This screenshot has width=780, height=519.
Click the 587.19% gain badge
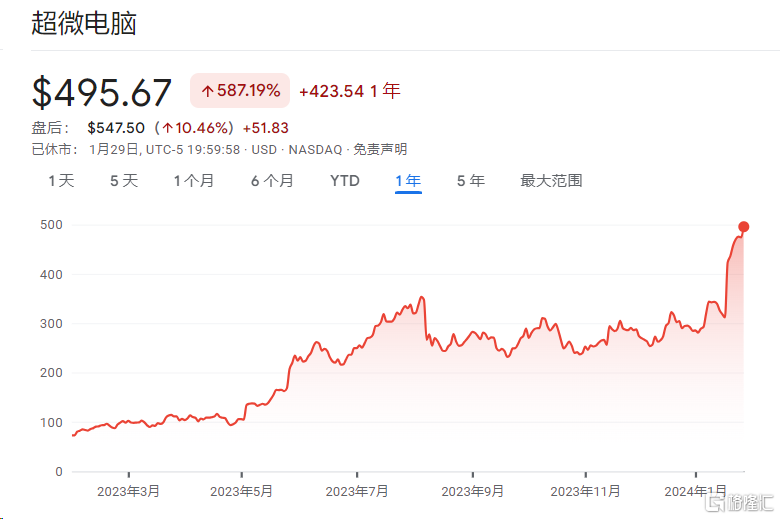(x=240, y=91)
